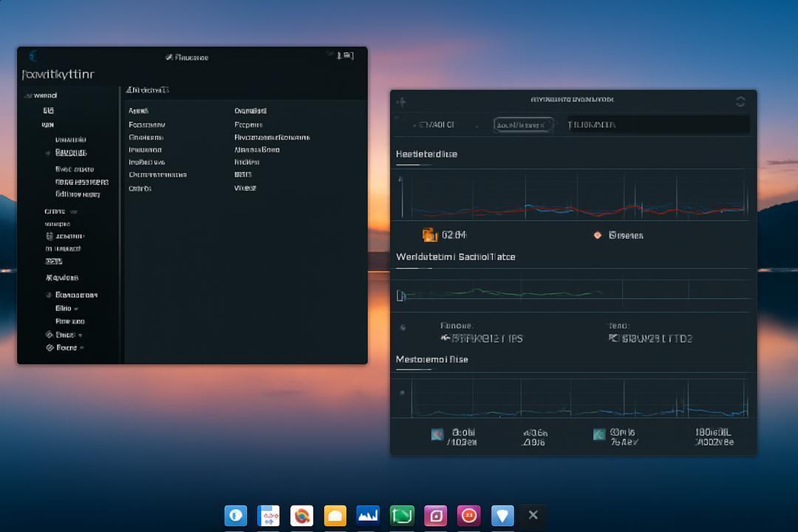This screenshot has height=532, width=798.
Task: Open the pink icon with white rounded square in dock
Action: pos(435,515)
